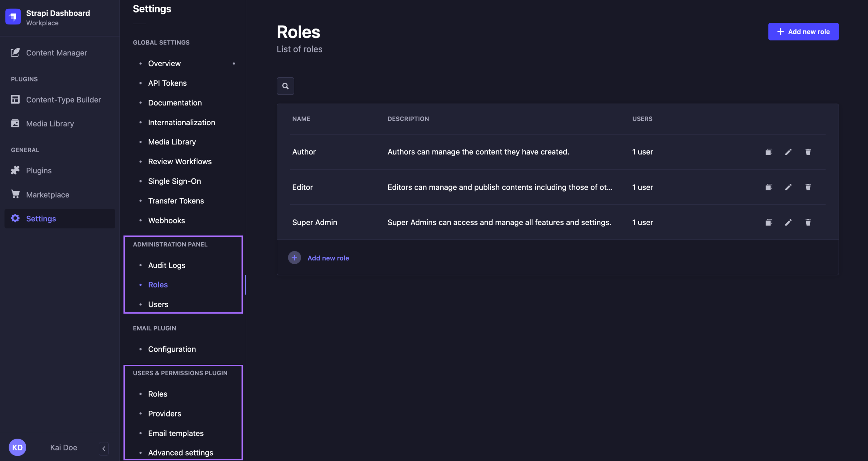Open the Media Library sidebar icon
The height and width of the screenshot is (461, 868).
tap(15, 123)
